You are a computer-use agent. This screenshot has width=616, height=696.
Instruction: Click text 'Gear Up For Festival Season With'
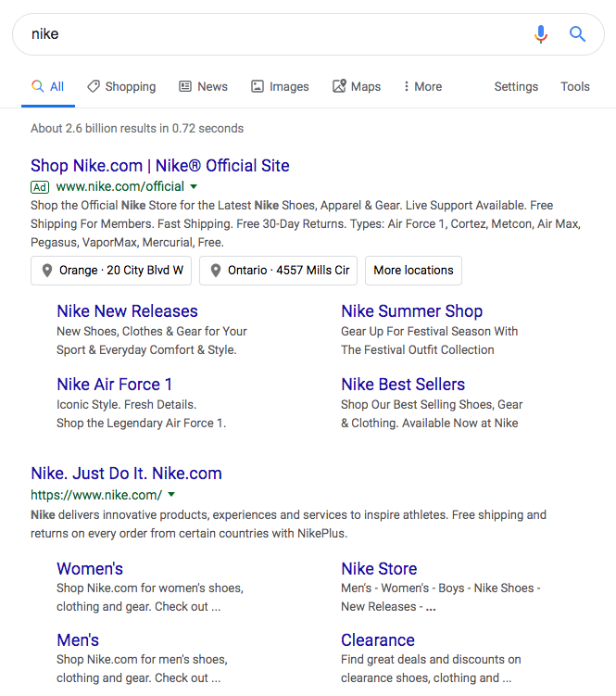430,332
